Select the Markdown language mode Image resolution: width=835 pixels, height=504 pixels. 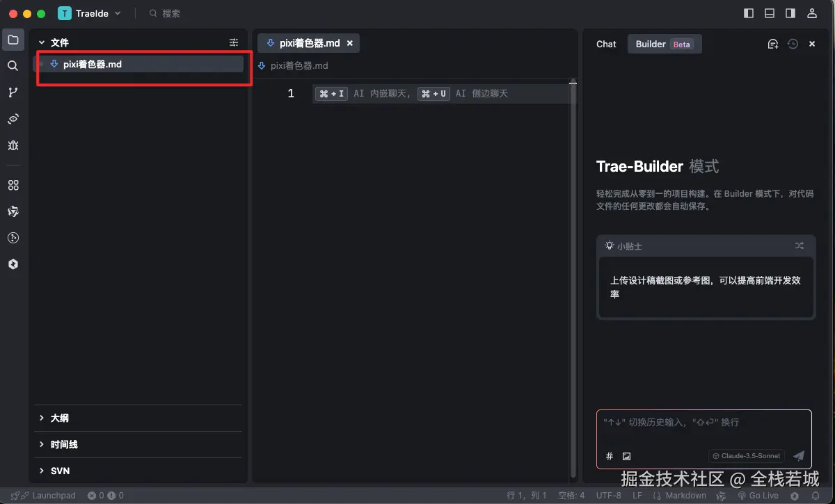[x=680, y=496]
